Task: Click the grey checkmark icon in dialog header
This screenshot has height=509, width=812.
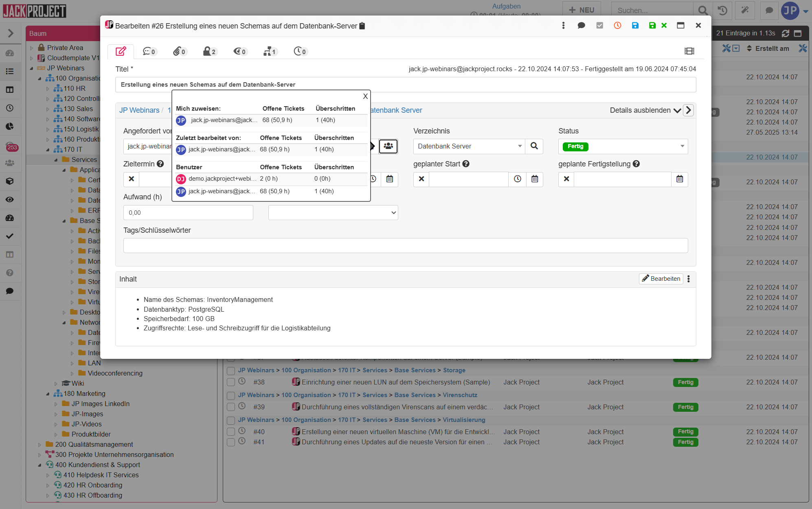Action: point(599,26)
